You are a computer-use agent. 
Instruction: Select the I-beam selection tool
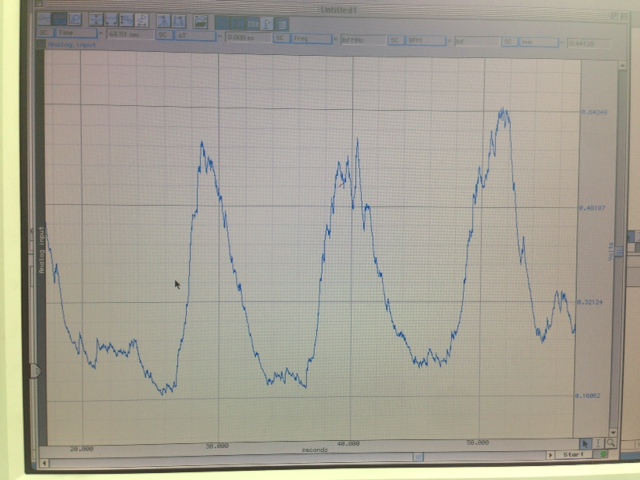pyautogui.click(x=598, y=443)
